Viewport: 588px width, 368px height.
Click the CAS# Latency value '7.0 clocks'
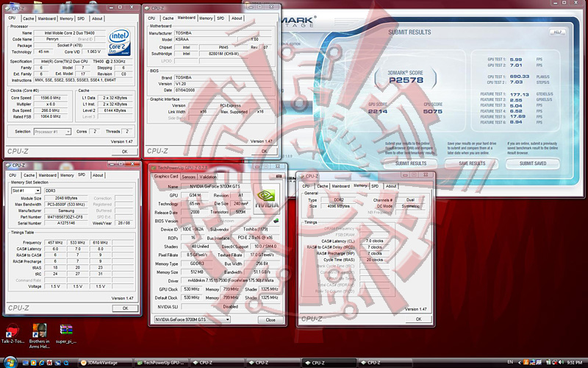tap(374, 241)
